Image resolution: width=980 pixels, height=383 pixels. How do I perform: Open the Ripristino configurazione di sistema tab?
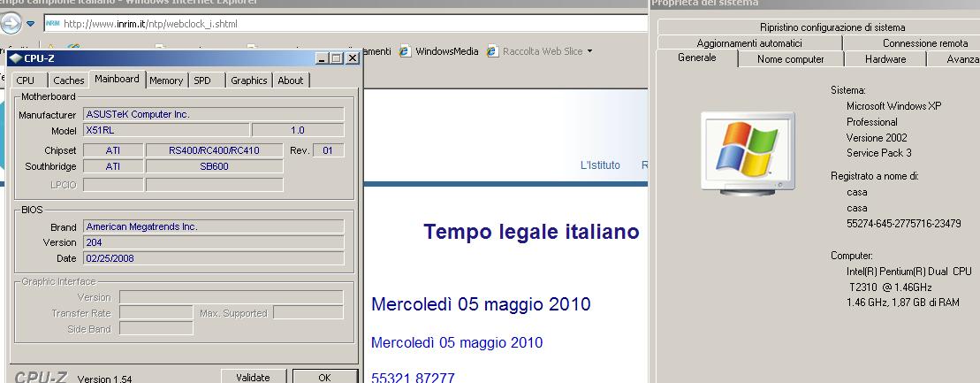832,27
